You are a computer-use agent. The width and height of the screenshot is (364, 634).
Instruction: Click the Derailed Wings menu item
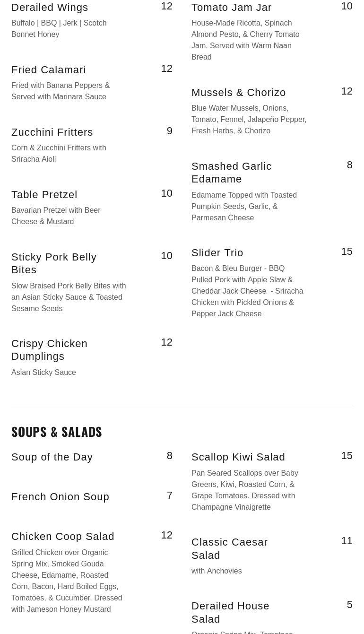pyautogui.click(x=50, y=8)
